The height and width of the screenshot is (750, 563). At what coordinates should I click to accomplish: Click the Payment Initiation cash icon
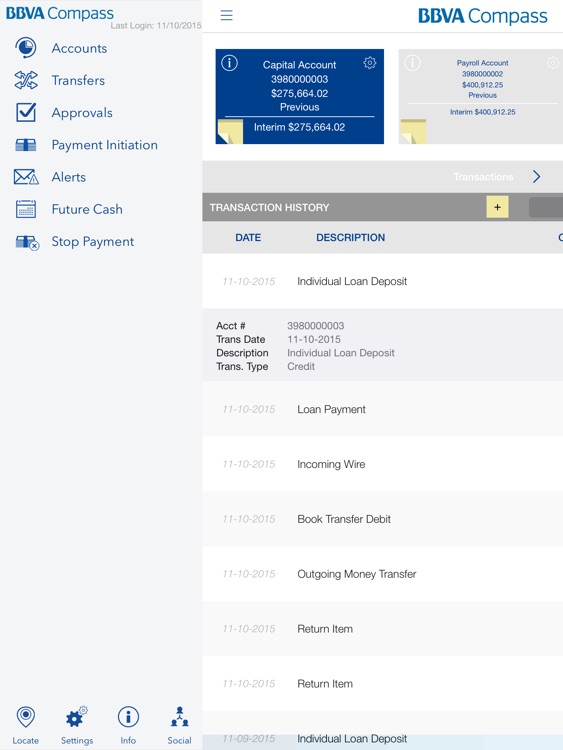[26, 145]
